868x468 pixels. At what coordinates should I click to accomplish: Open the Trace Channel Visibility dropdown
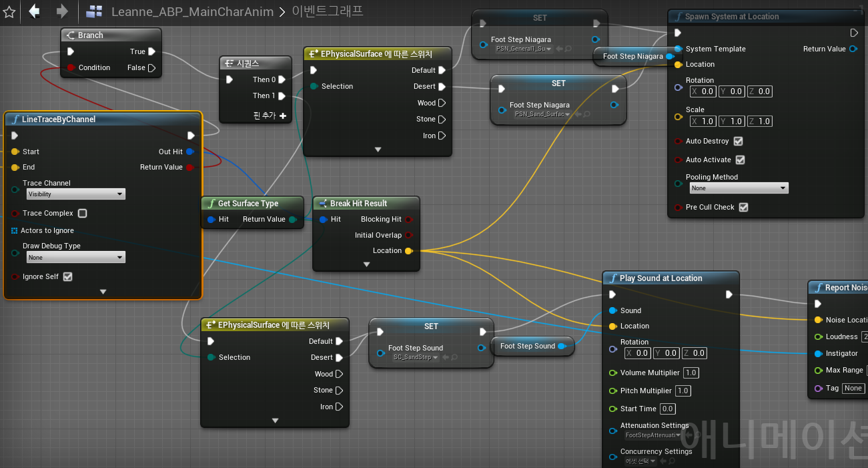(75, 194)
